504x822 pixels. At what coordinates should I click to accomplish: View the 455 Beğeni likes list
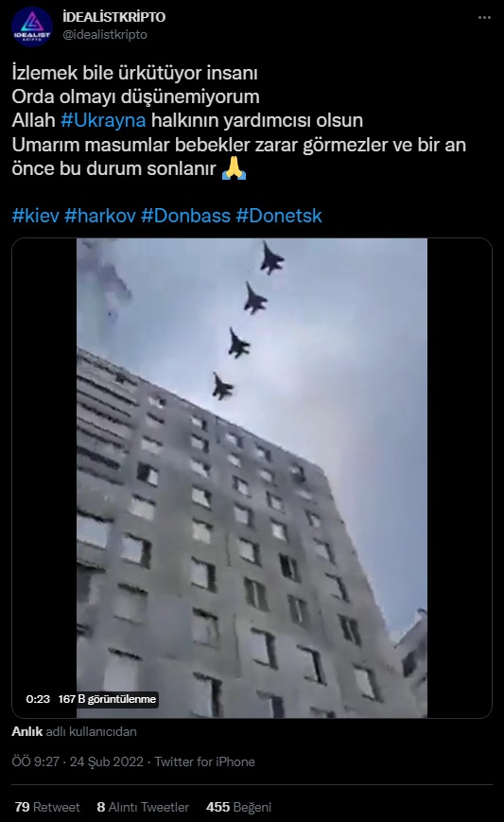tap(239, 807)
